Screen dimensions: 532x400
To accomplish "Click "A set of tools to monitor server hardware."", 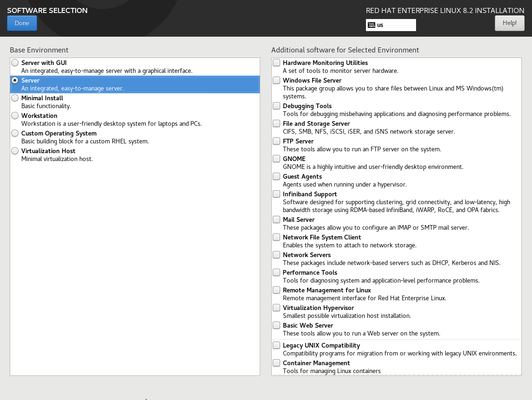I will pos(340,71).
